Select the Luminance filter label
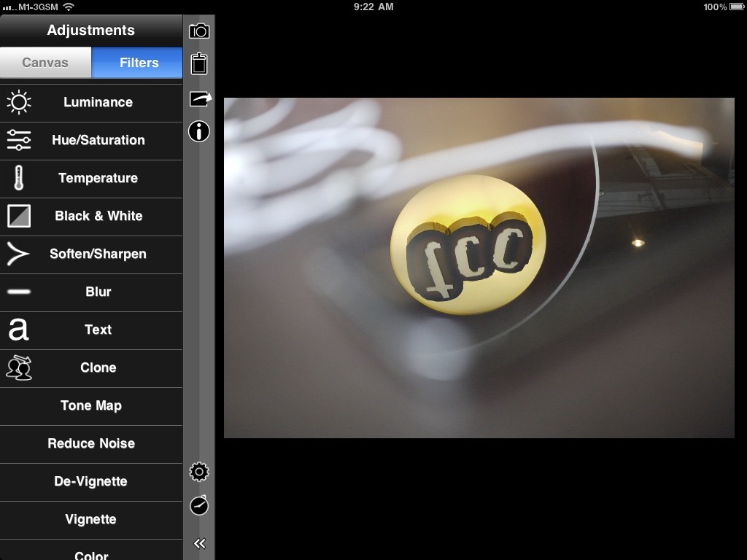The image size is (747, 560). tap(98, 102)
